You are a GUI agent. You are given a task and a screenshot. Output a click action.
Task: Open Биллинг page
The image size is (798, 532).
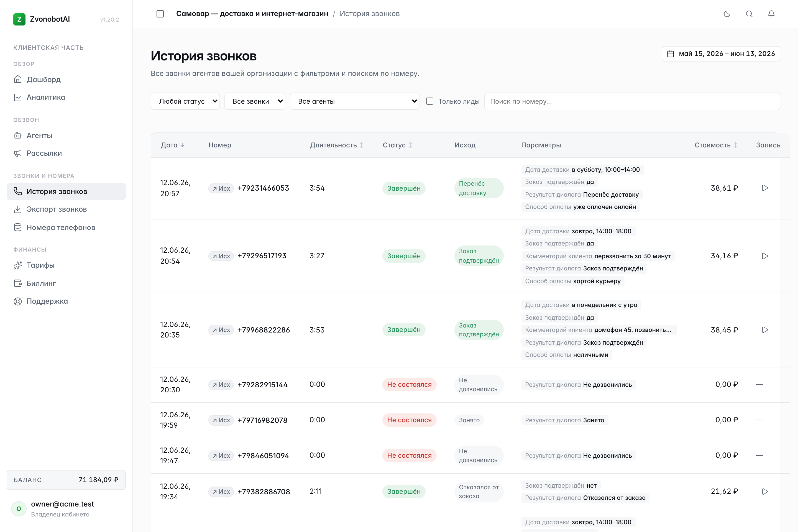coord(66,283)
